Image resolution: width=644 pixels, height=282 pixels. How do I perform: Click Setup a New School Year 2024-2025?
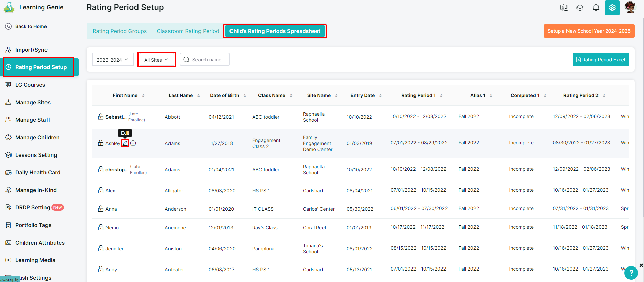589,31
